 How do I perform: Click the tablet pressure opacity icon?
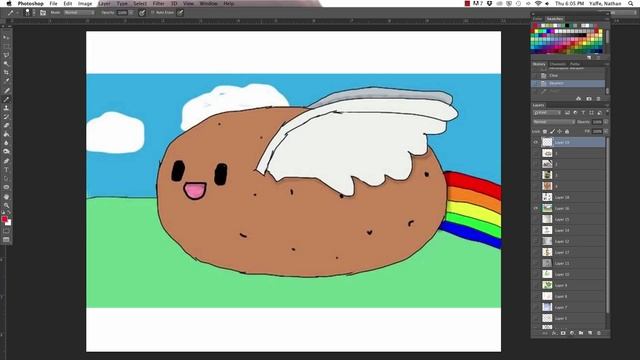coord(142,13)
